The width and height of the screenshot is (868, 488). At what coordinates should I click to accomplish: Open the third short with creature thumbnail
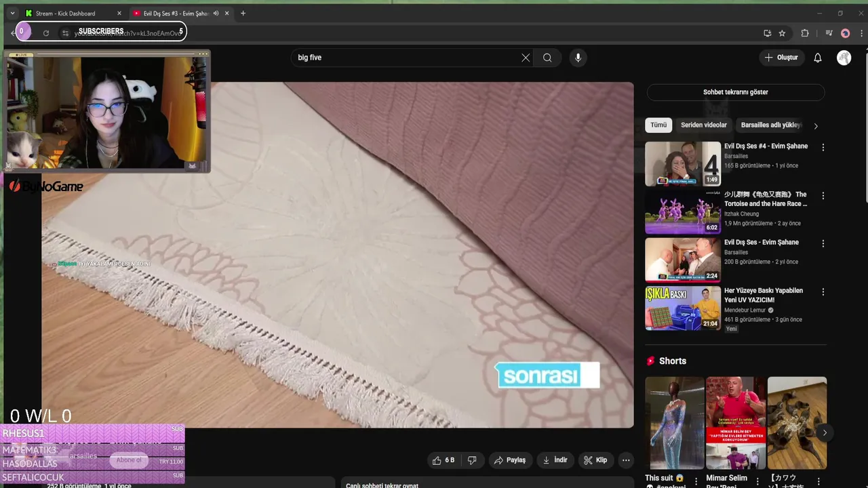pyautogui.click(x=797, y=423)
